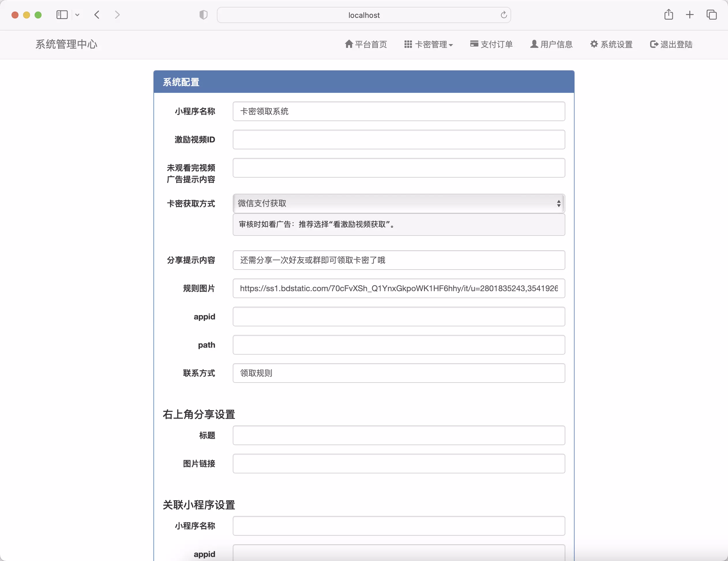
Task: Click the localhost address bar
Action: (x=364, y=15)
